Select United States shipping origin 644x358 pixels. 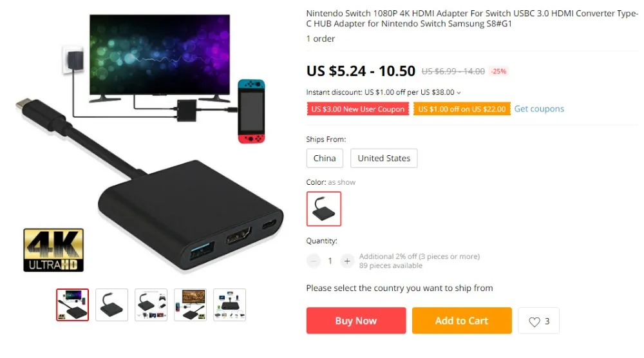click(384, 158)
